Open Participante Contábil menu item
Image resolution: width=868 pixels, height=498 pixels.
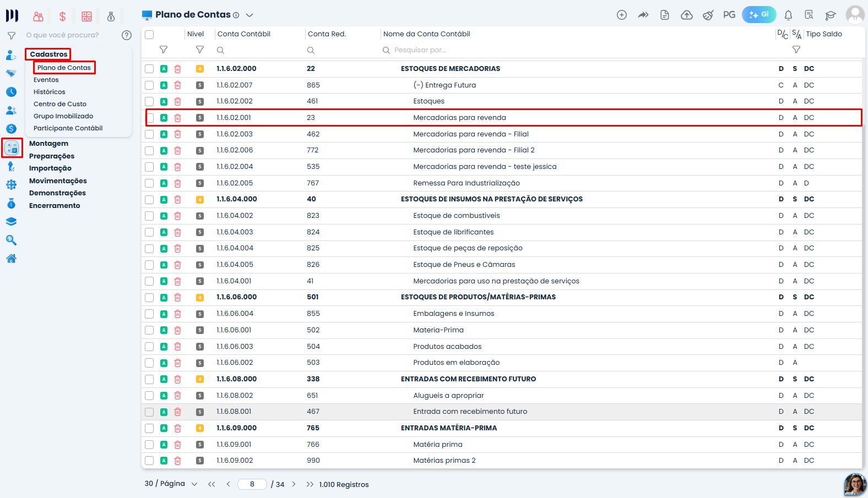[x=68, y=128]
